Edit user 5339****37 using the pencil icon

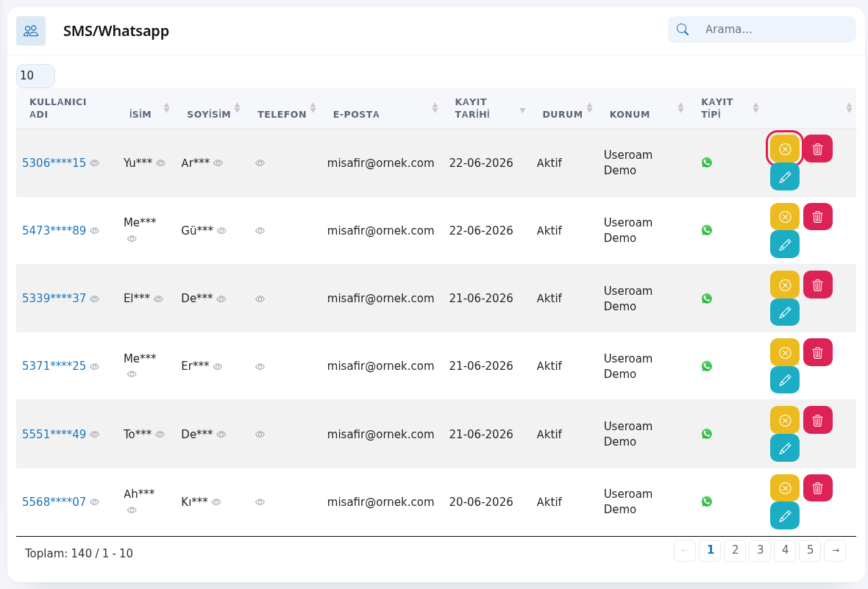coord(784,313)
